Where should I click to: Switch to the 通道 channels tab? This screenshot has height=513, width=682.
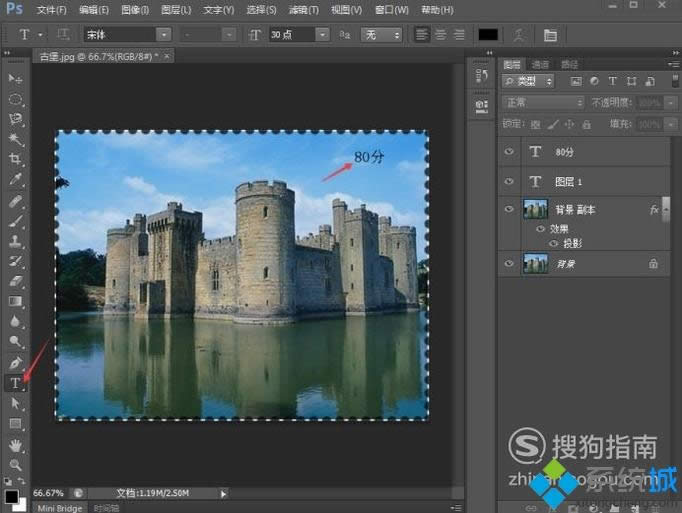[x=540, y=65]
